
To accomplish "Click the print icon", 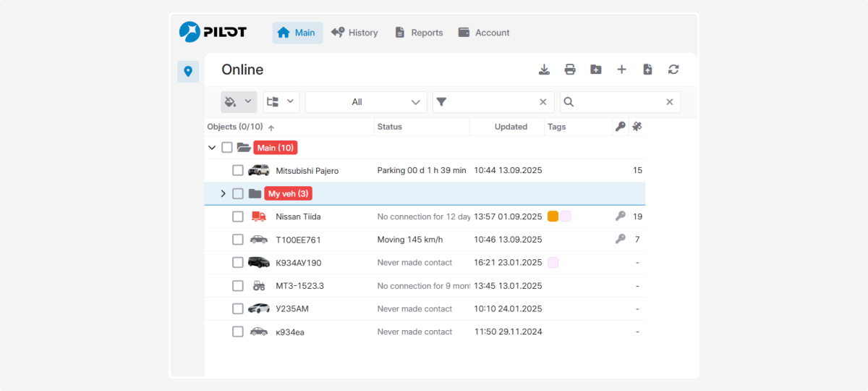I will click(x=570, y=70).
